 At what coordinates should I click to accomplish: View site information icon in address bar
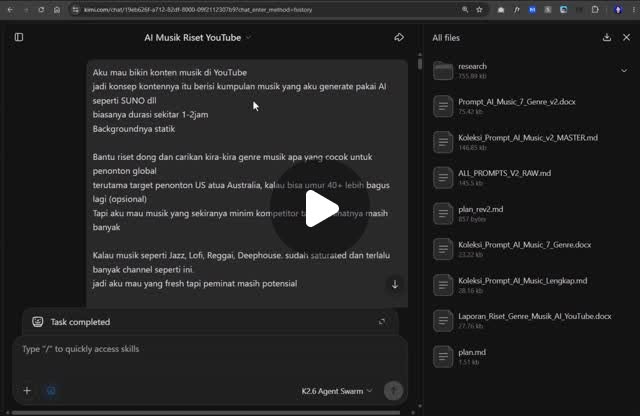[76, 9]
